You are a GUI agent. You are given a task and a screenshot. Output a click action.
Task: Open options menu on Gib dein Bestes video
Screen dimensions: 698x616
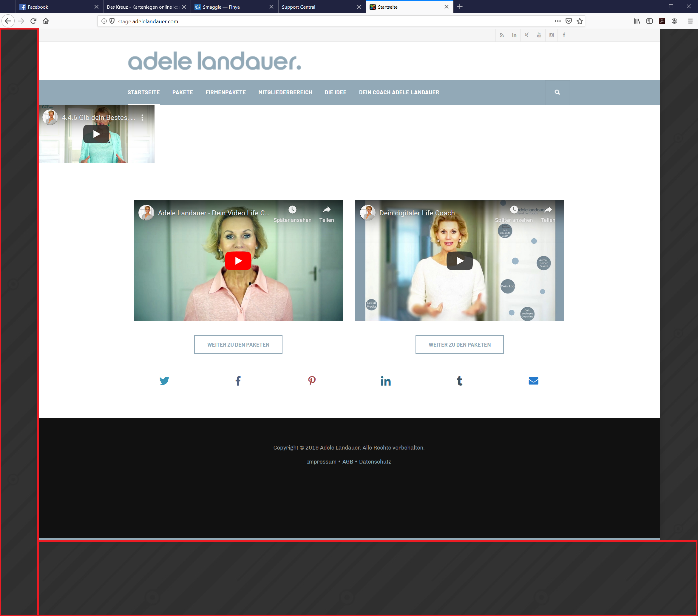click(142, 118)
